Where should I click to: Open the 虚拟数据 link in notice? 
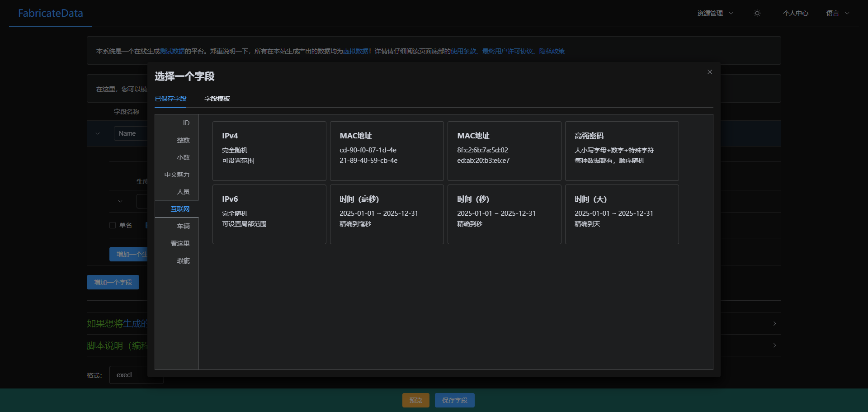click(x=356, y=51)
